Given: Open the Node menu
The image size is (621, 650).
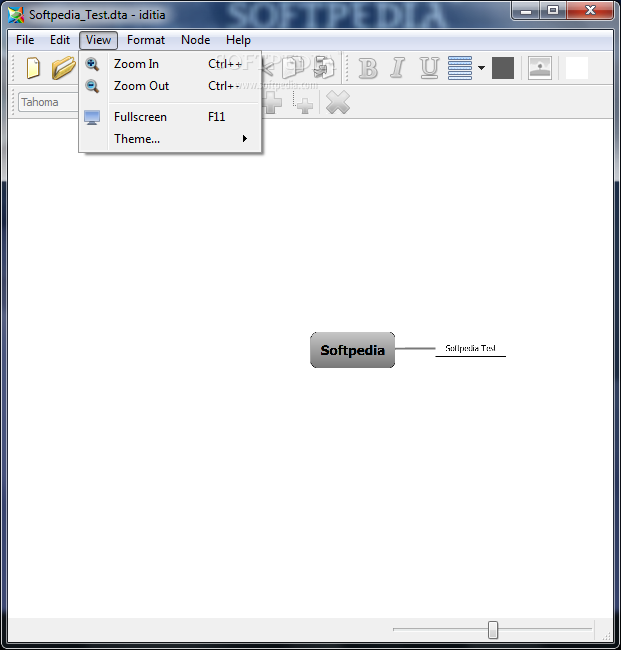Looking at the screenshot, I should (195, 40).
